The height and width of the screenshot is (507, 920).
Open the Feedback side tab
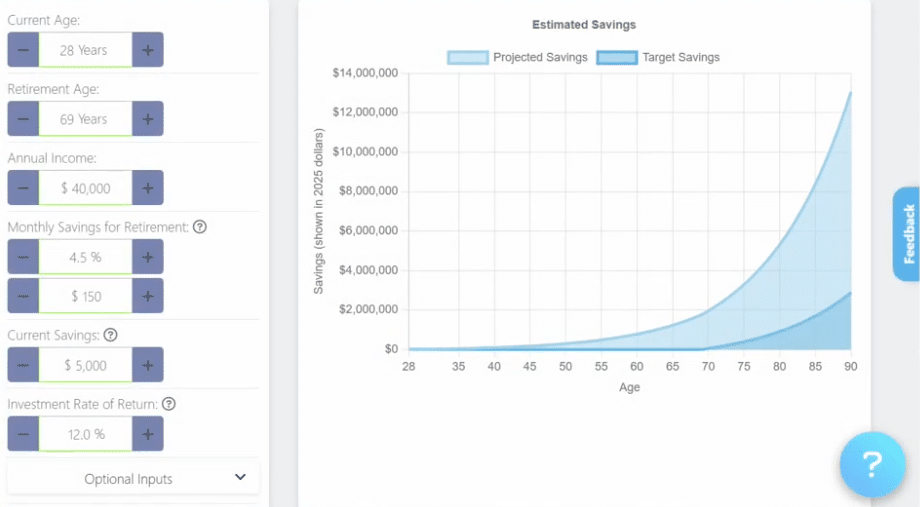907,234
